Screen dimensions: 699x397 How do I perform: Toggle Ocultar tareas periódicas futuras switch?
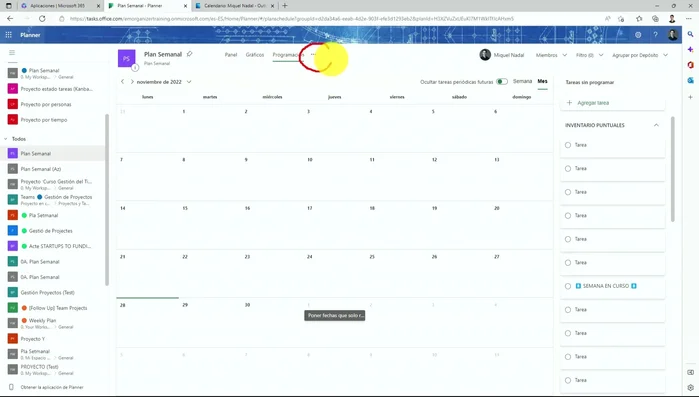click(x=502, y=82)
